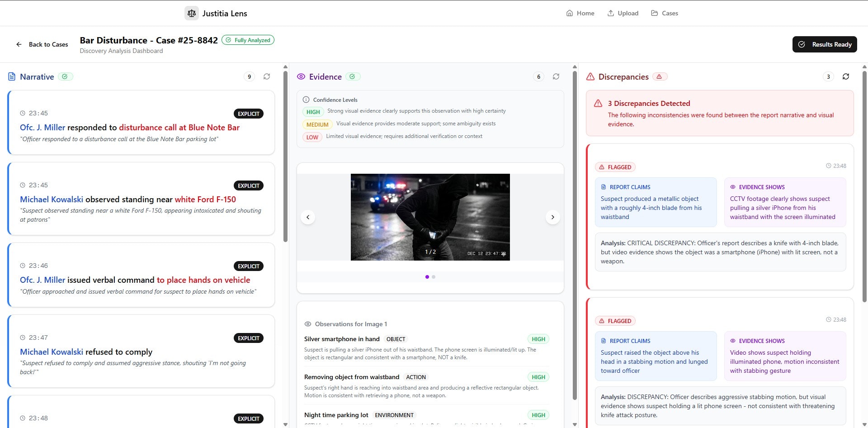Viewport: 868px width, 428px height.
Task: Toggle the check badge beside Evidence
Action: pos(353,76)
